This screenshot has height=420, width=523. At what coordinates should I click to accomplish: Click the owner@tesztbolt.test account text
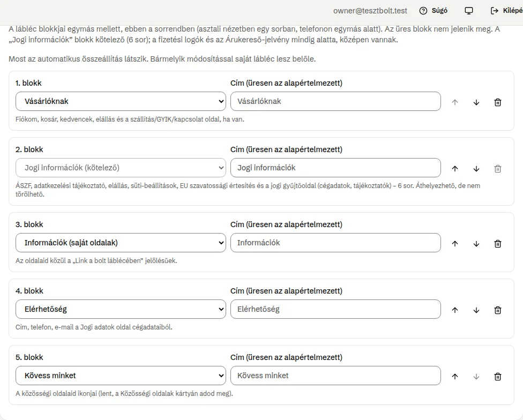tap(370, 11)
